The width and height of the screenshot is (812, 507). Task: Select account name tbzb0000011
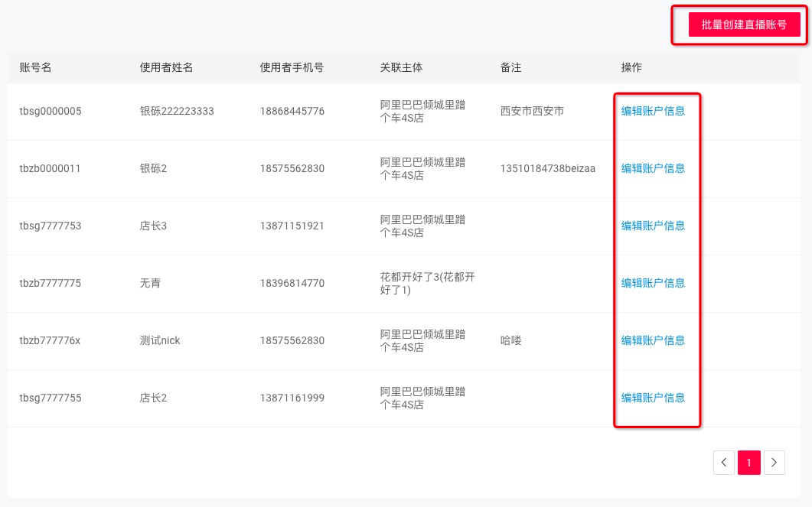click(50, 168)
